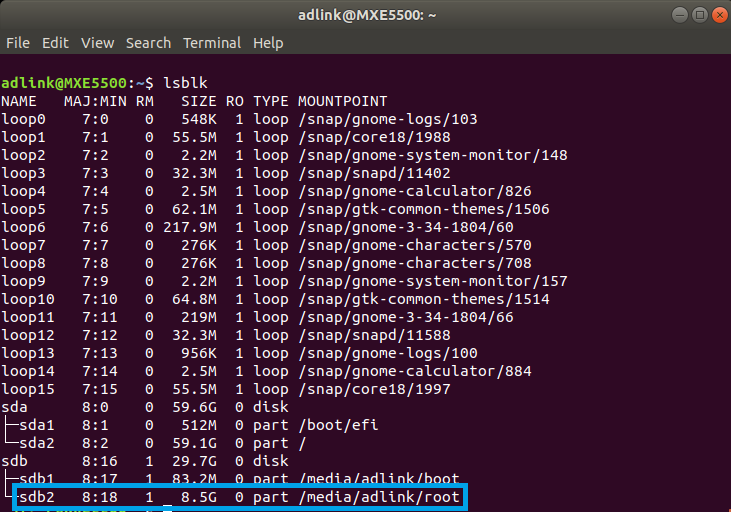Open the Edit menu
The height and width of the screenshot is (512, 731).
click(x=55, y=43)
